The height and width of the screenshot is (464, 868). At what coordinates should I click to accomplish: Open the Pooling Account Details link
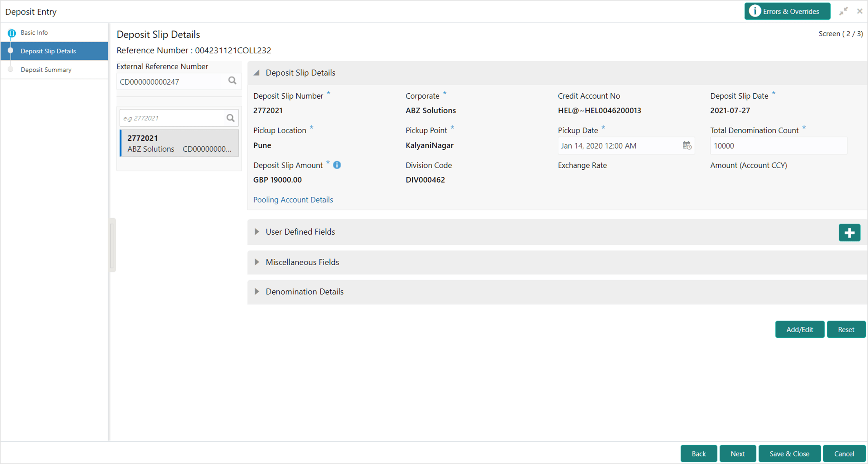pyautogui.click(x=293, y=200)
